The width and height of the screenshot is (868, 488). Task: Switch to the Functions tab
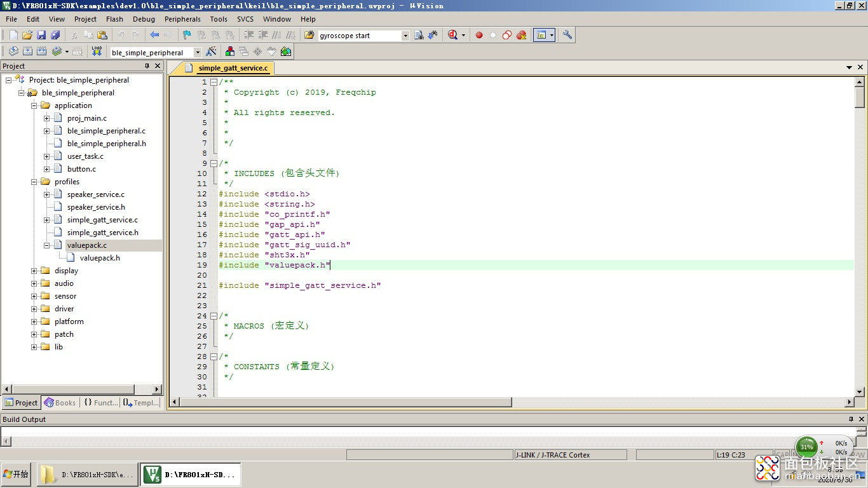[100, 403]
